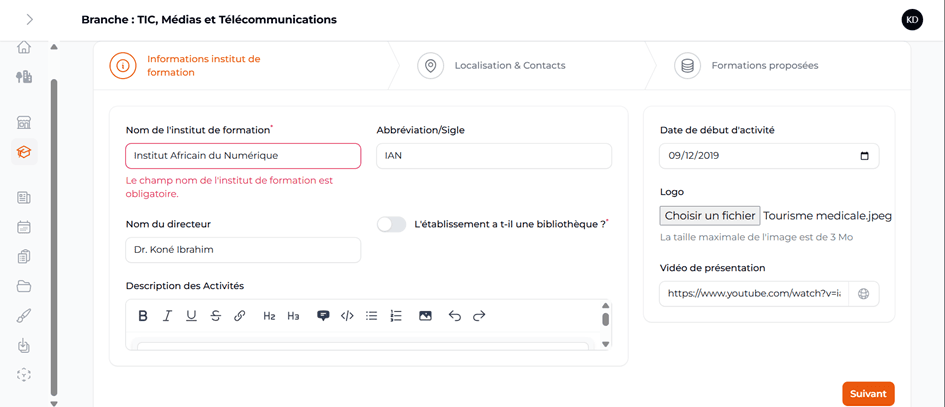Click the globe icon in the video URL field
This screenshot has height=407, width=945.
pos(864,294)
